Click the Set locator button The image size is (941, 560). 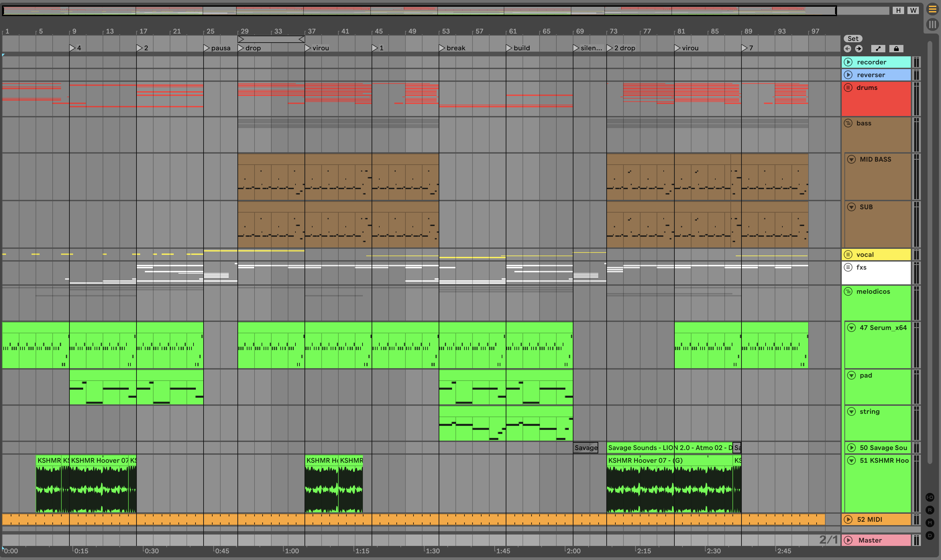coord(853,39)
